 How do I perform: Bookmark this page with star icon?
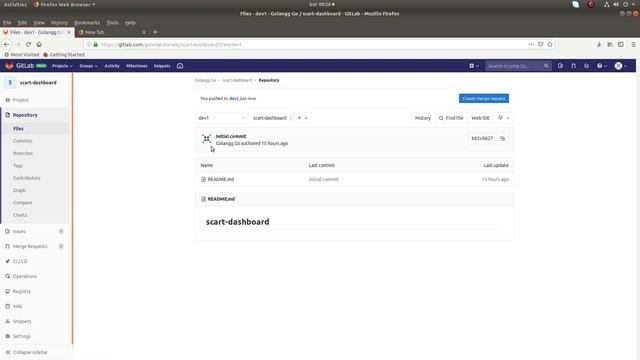(550, 44)
